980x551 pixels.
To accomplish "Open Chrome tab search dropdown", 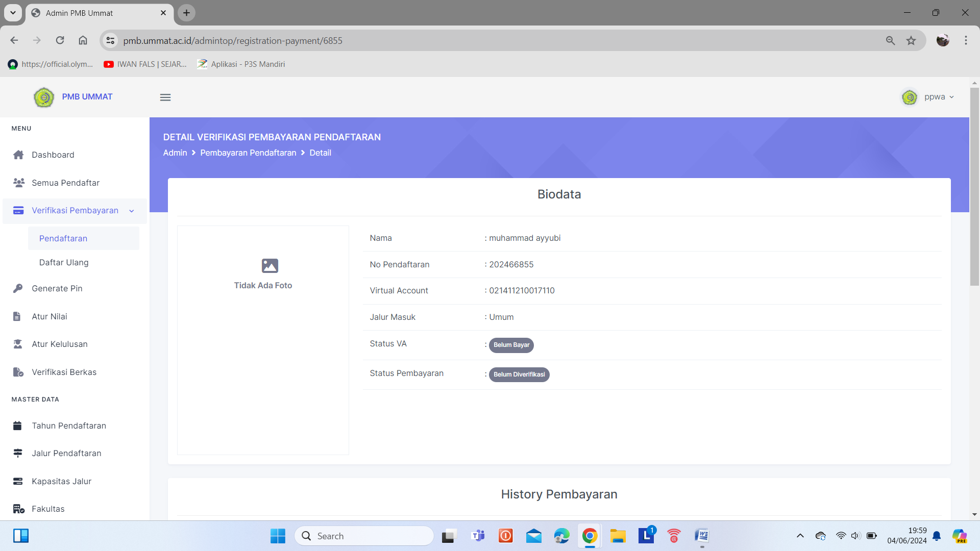I will (x=13, y=13).
